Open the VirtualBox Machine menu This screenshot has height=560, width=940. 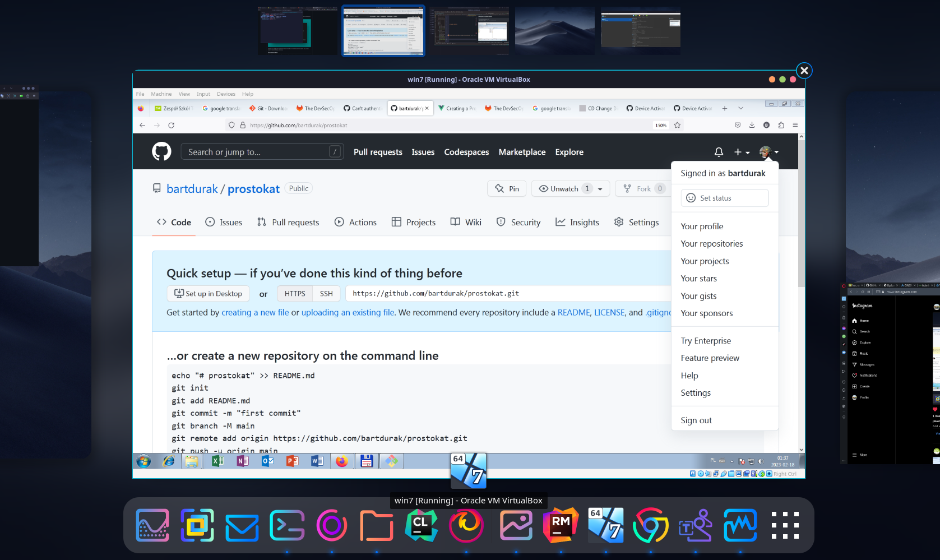click(161, 94)
